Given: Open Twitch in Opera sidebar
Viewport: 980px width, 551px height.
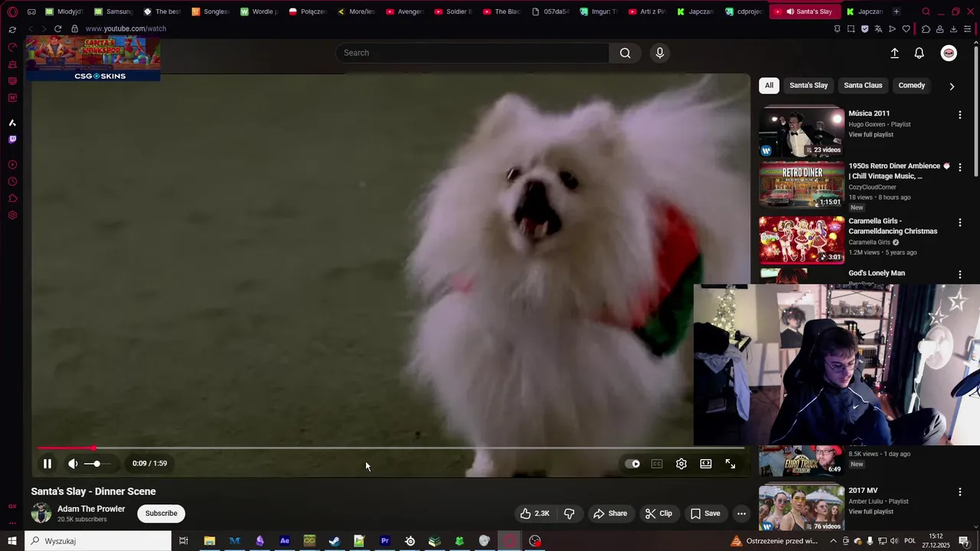Looking at the screenshot, I should click(x=12, y=139).
